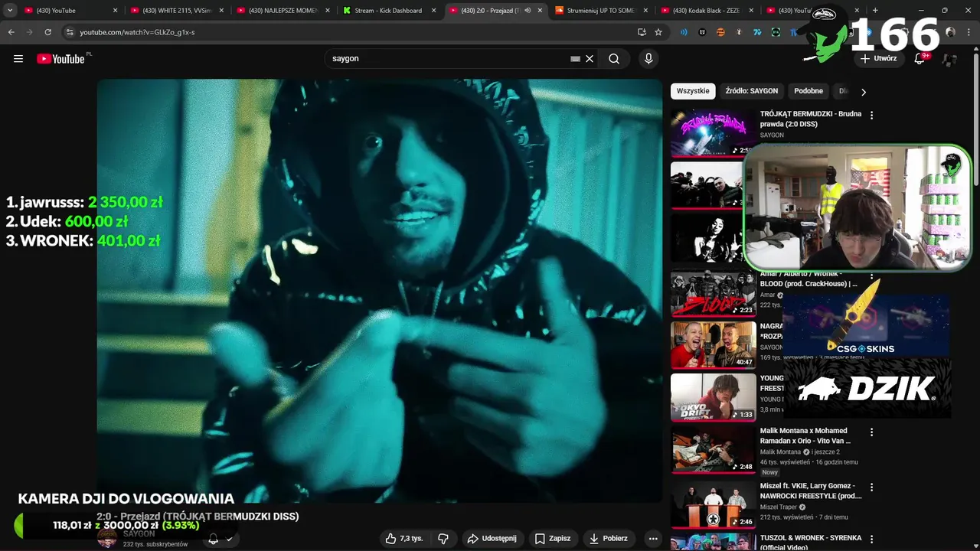Open Brudna prawda (2:0 DISS) video title
Image resolution: width=980 pixels, height=551 pixels.
tap(811, 119)
